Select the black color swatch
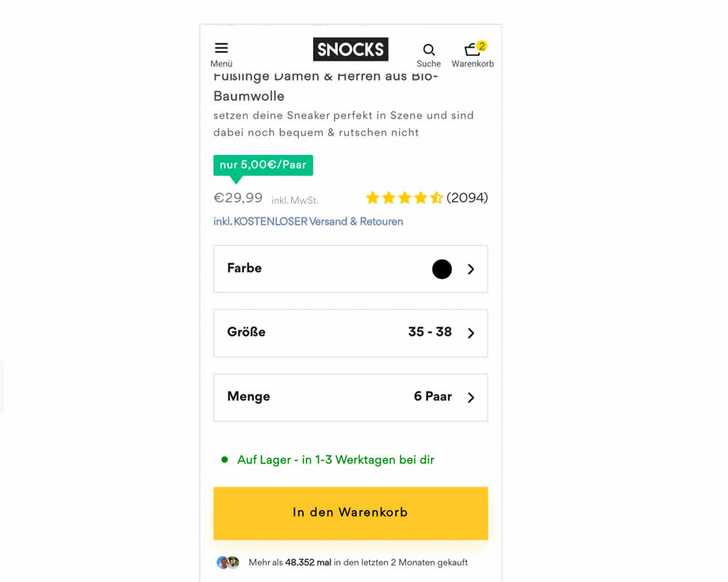 [442, 269]
